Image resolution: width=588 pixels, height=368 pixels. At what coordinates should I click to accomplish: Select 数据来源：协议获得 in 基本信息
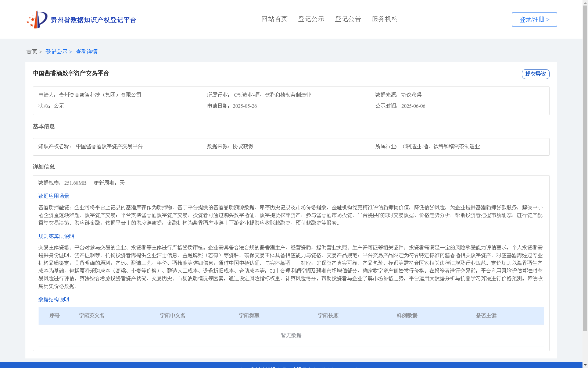coord(230,146)
